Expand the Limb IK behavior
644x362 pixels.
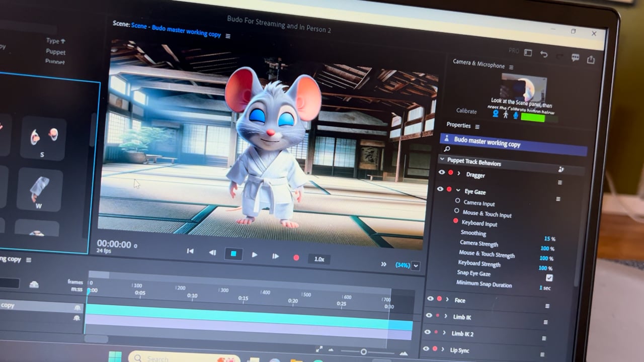(x=446, y=317)
